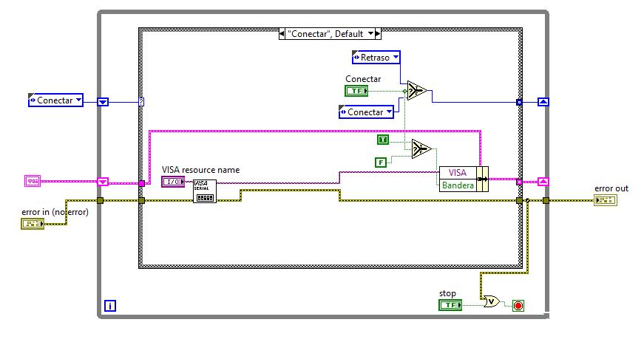Open the Retraso enum constant dropdown
Screen dimensions: 644x342
(x=396, y=58)
